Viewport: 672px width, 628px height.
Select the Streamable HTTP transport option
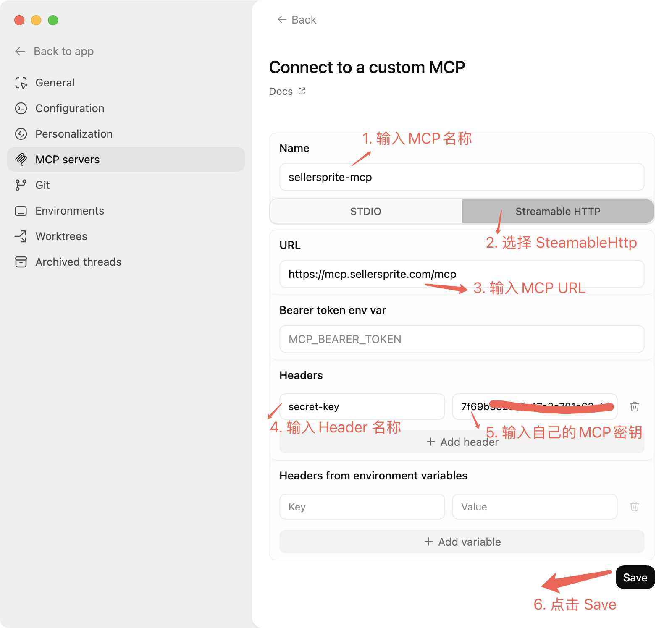pyautogui.click(x=558, y=211)
